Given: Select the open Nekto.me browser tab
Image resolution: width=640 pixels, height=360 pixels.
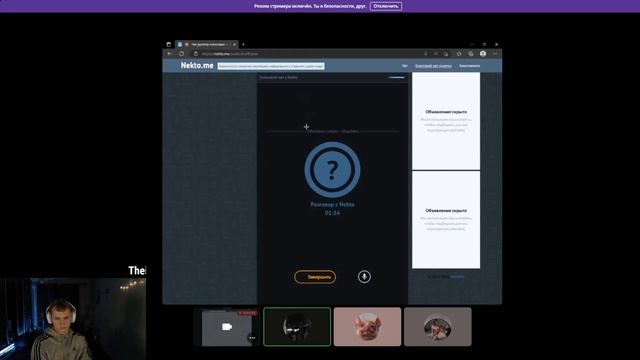Looking at the screenshot, I should pyautogui.click(x=207, y=44).
